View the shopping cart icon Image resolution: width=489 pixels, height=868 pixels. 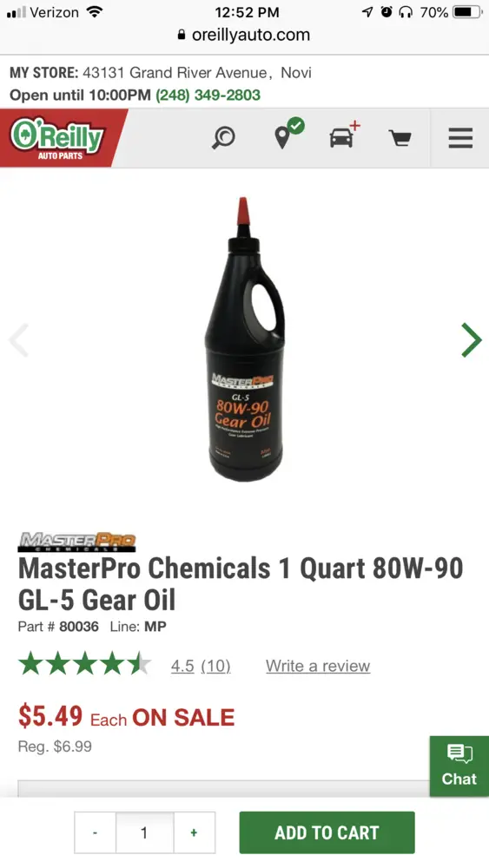tap(400, 138)
